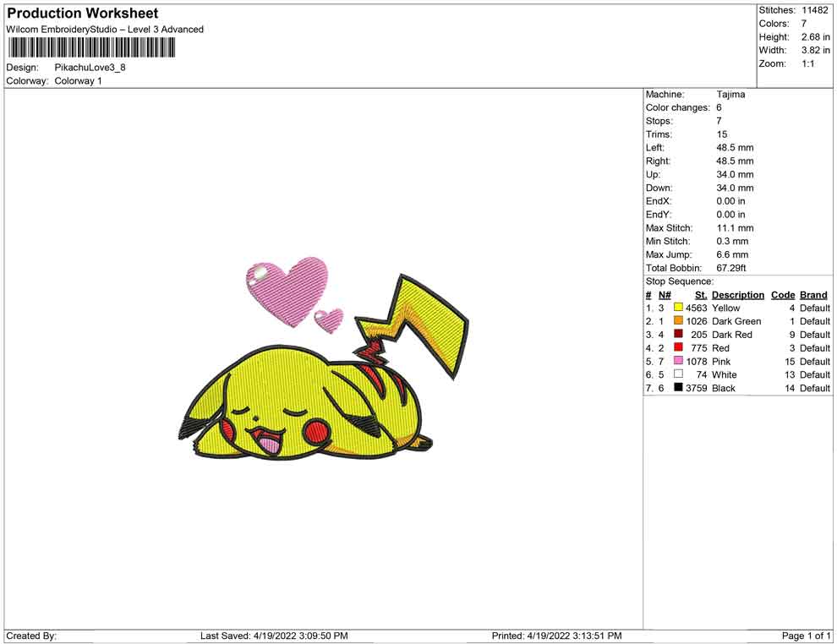Click the Yellow description with 4563 stitches
Image resolution: width=837 pixels, height=644 pixels.
[x=725, y=308]
